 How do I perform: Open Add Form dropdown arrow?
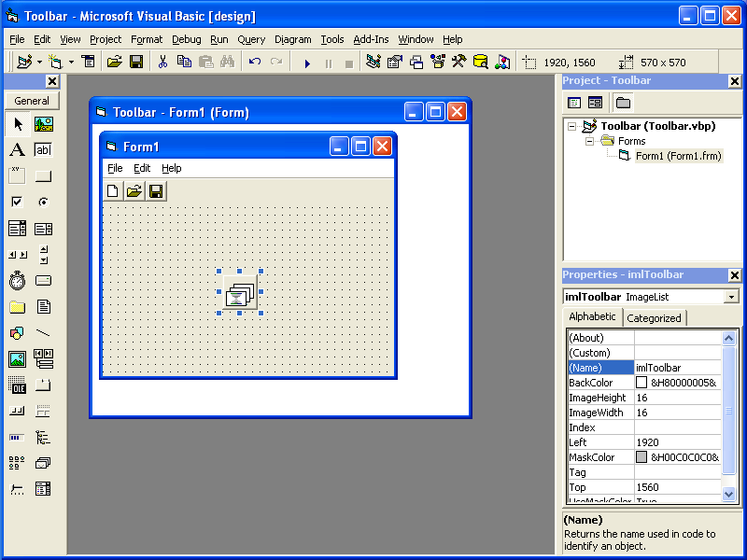click(71, 62)
